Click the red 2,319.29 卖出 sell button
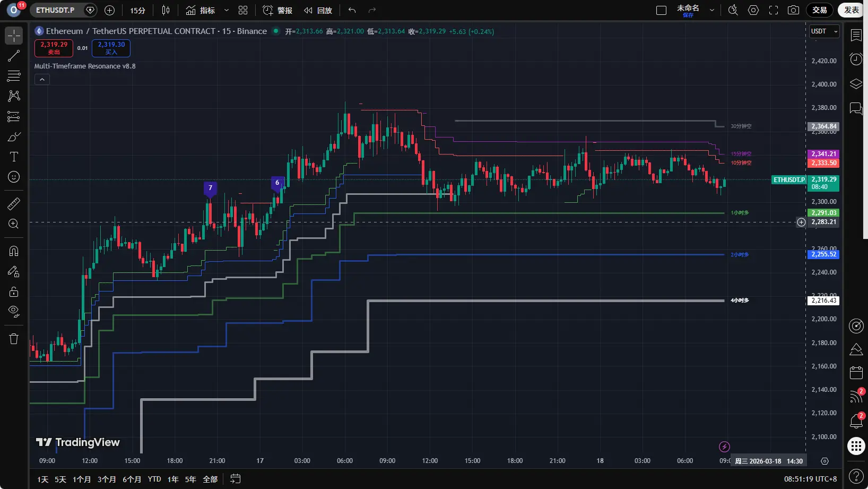This screenshot has height=489, width=868. click(54, 48)
